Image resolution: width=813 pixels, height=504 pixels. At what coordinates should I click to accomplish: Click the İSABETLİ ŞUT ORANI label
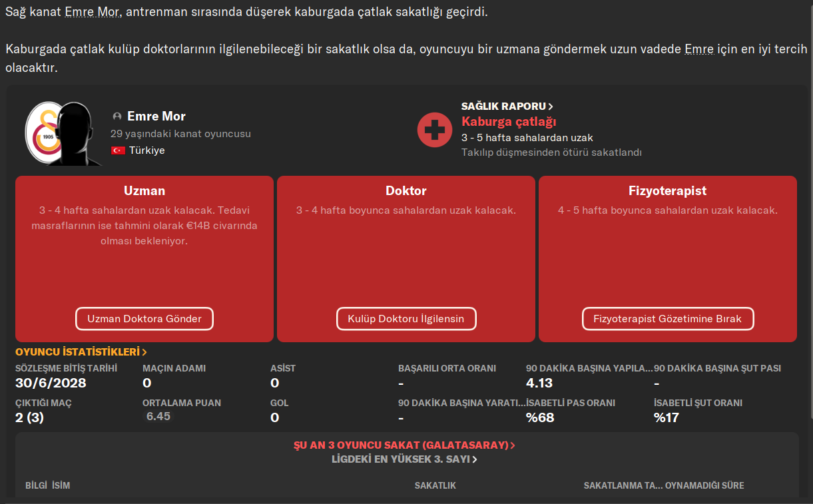(698, 403)
